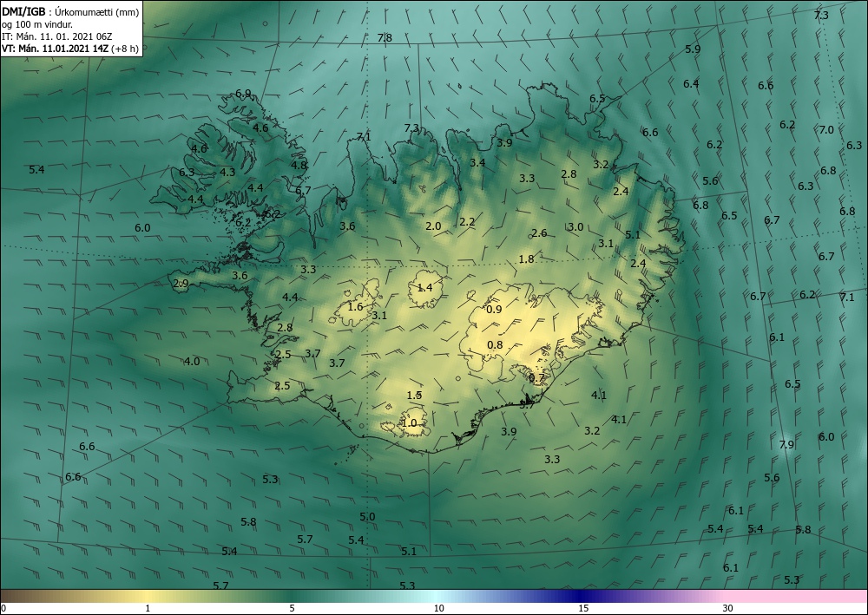The width and height of the screenshot is (868, 615).
Task: Click the 4.0 value on the map
Action: [192, 361]
